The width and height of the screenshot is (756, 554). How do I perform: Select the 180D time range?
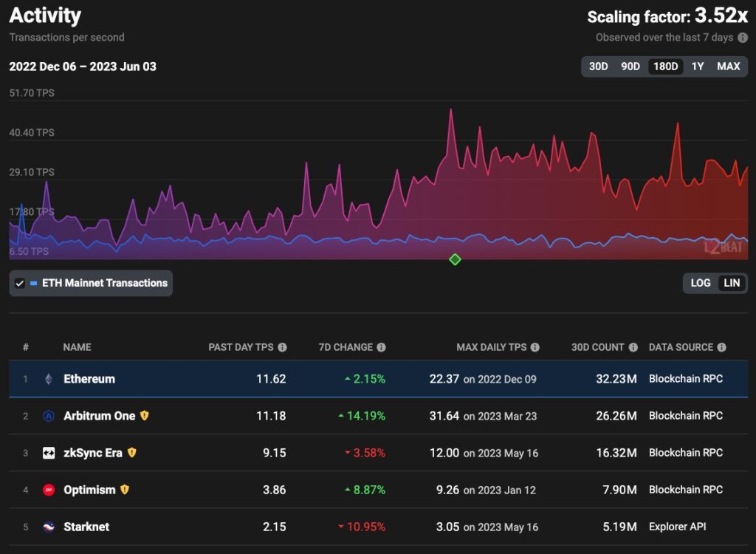coord(665,66)
